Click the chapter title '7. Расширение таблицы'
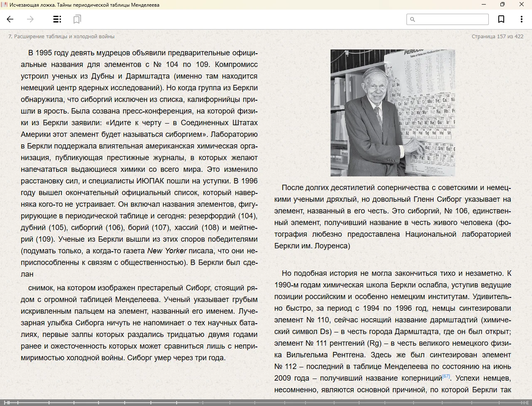 click(62, 37)
